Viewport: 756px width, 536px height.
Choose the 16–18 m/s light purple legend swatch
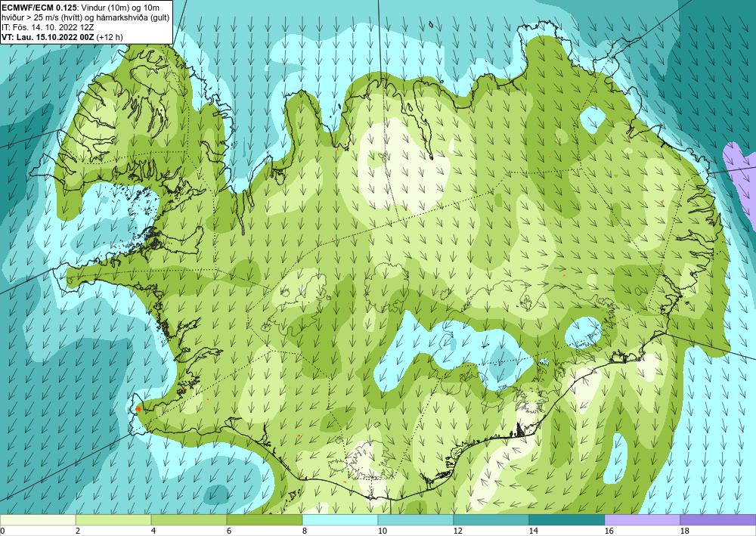coord(642,520)
